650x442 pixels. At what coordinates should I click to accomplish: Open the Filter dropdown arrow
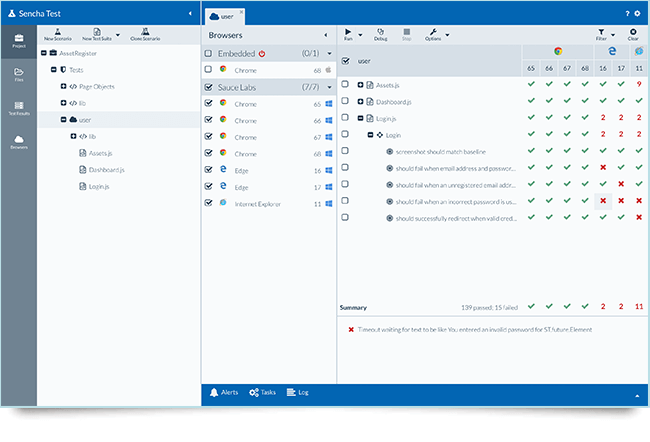pyautogui.click(x=613, y=35)
